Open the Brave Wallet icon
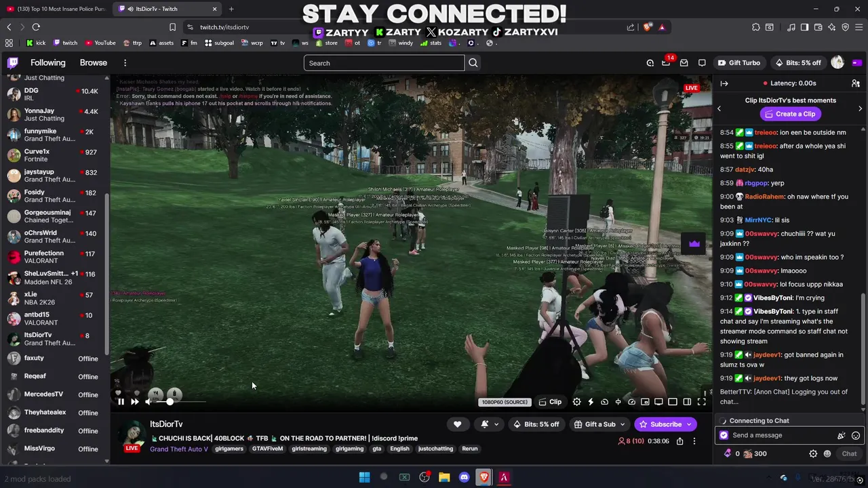 tap(818, 27)
